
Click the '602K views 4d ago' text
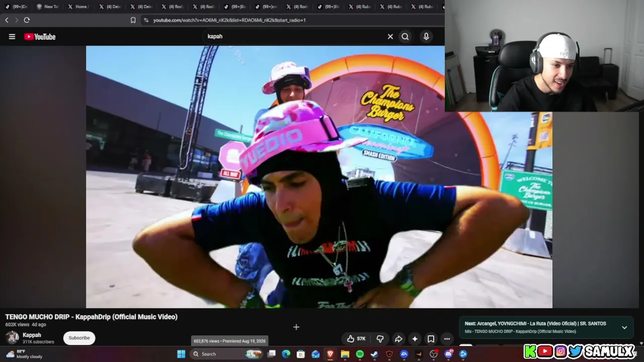25,325
